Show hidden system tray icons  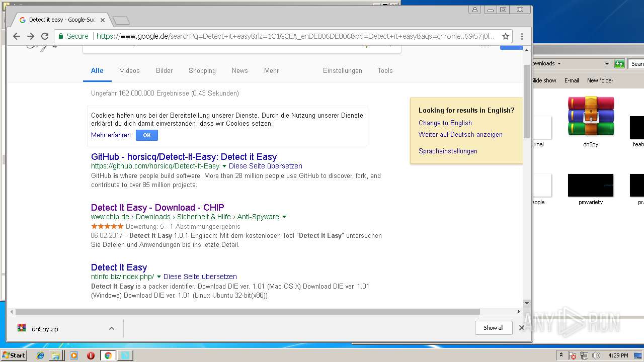click(x=561, y=355)
